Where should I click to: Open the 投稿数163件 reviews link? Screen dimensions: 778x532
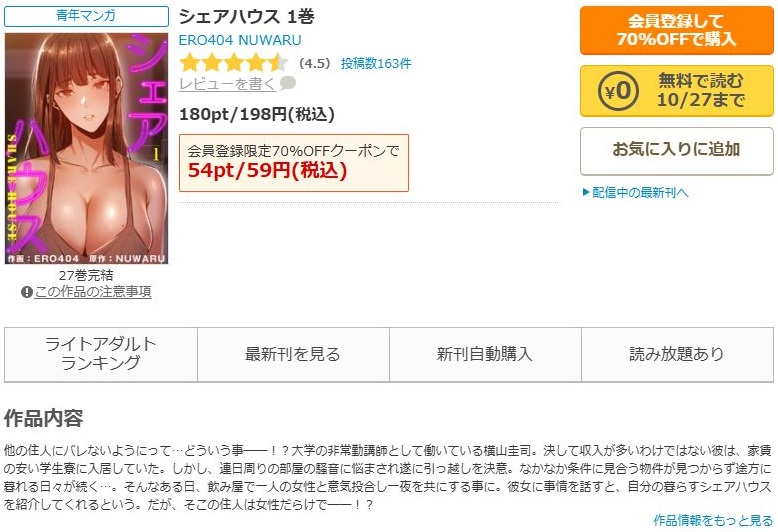pyautogui.click(x=376, y=64)
